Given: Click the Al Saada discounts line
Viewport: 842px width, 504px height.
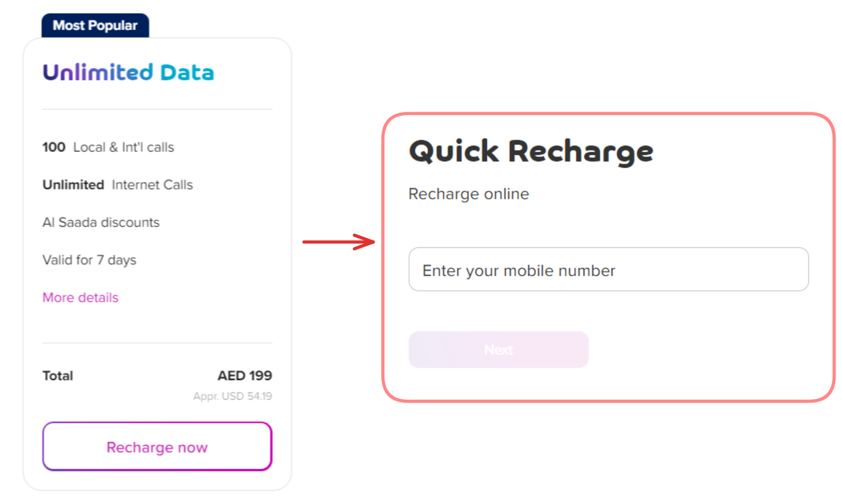Looking at the screenshot, I should click(x=101, y=222).
